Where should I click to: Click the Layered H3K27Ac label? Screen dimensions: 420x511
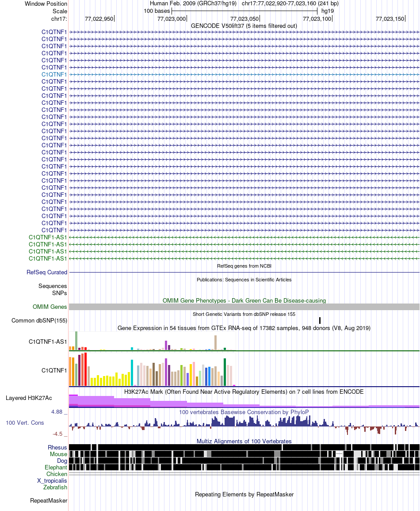click(29, 398)
